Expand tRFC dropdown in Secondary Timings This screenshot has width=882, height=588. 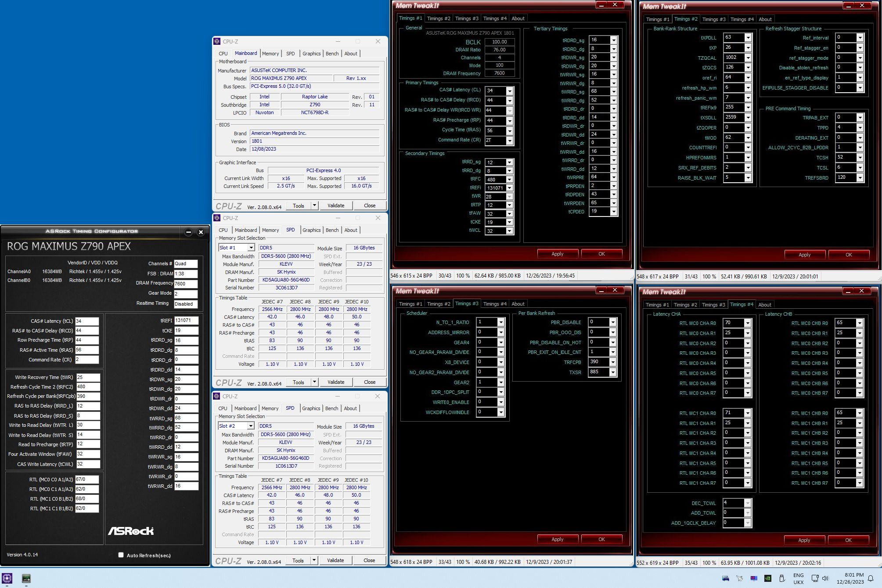(509, 179)
